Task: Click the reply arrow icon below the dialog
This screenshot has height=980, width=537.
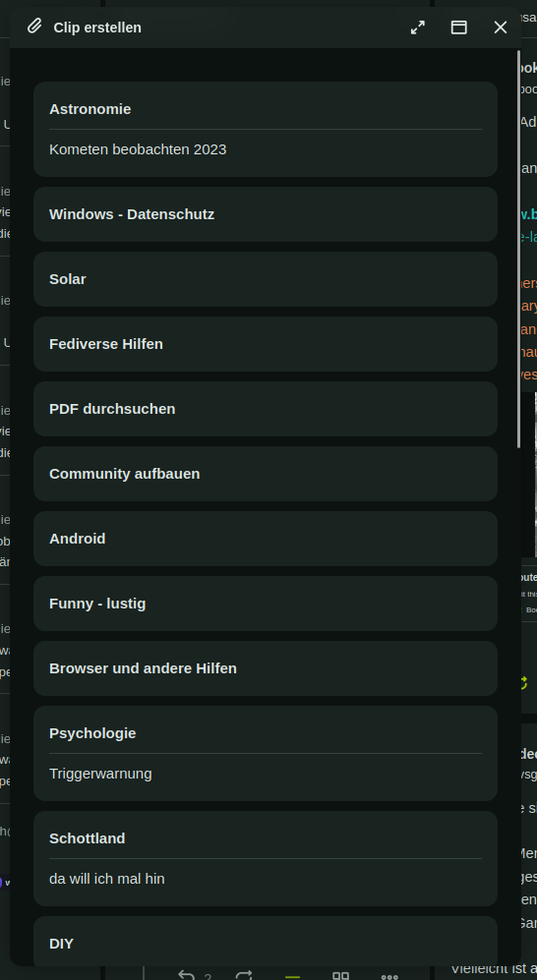Action: click(x=186, y=975)
